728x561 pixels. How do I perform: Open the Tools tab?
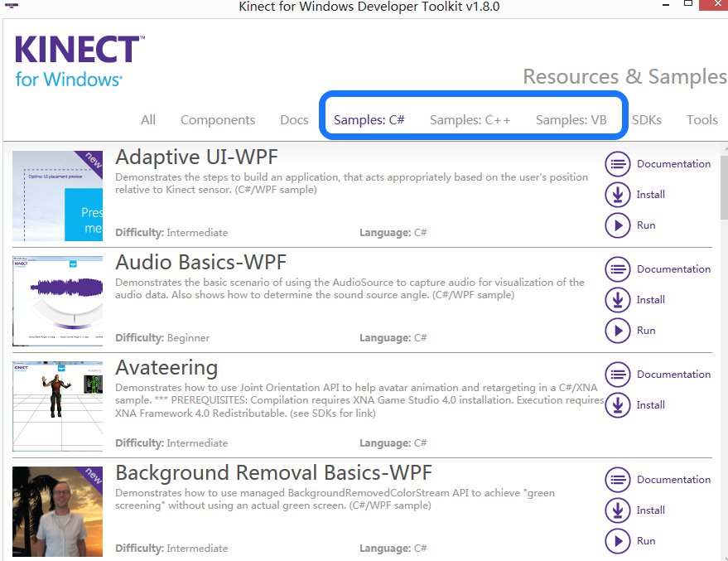[702, 120]
